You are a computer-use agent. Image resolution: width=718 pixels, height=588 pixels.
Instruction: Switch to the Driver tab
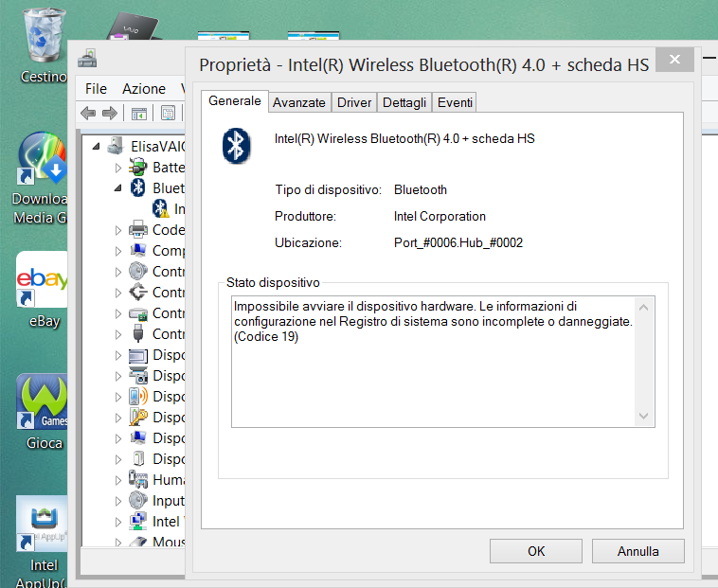click(354, 102)
